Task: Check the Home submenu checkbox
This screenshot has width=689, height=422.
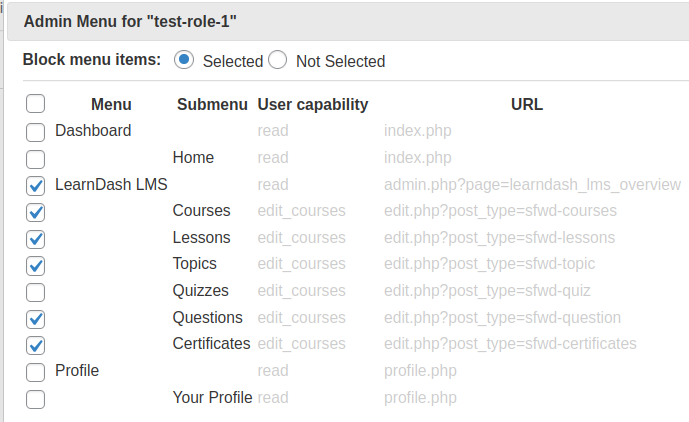Action: click(36, 159)
